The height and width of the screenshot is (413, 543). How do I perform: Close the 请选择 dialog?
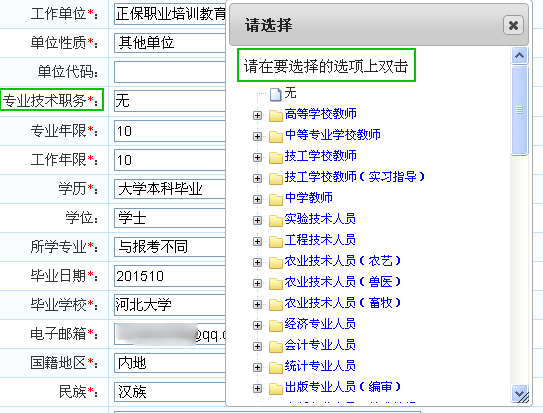[513, 25]
